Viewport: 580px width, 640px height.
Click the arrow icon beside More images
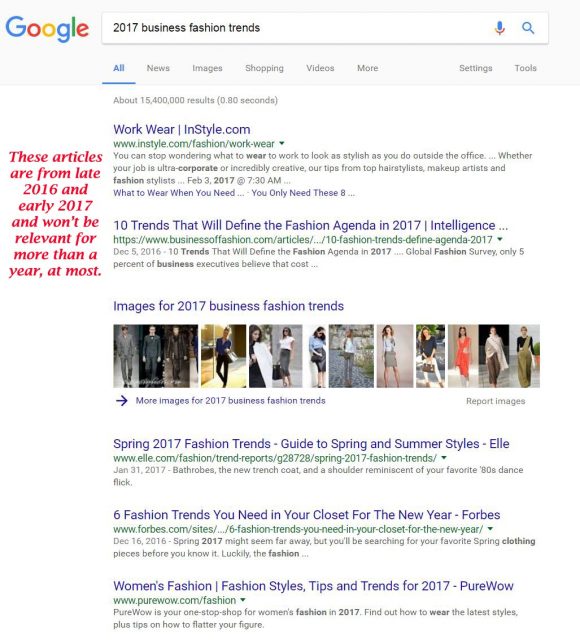click(122, 401)
